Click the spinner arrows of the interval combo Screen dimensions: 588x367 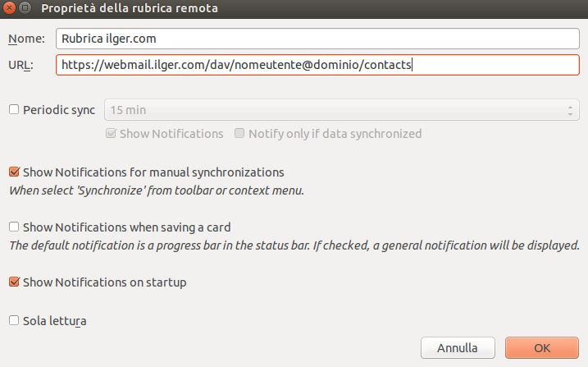pyautogui.click(x=570, y=110)
